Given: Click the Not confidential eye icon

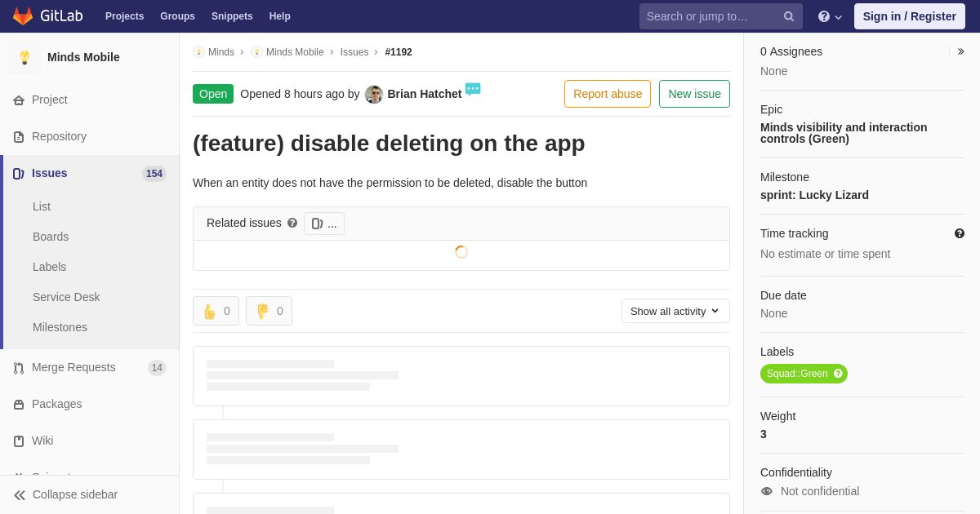Looking at the screenshot, I should (x=767, y=491).
